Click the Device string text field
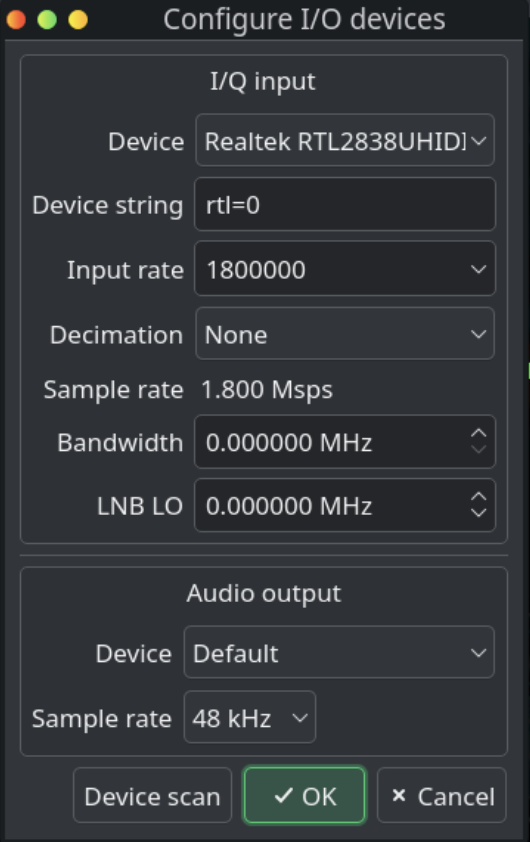Image resolution: width=530 pixels, height=842 pixels. click(x=345, y=205)
